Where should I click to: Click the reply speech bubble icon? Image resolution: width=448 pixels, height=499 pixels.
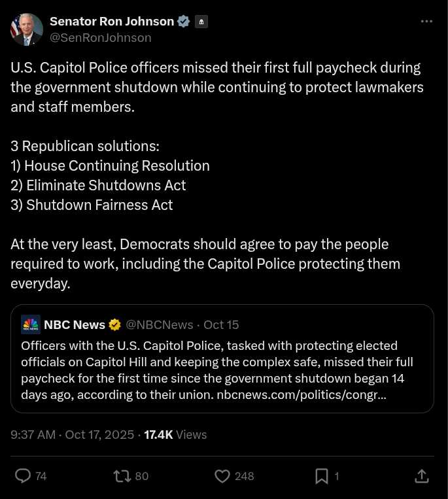pyautogui.click(x=23, y=476)
